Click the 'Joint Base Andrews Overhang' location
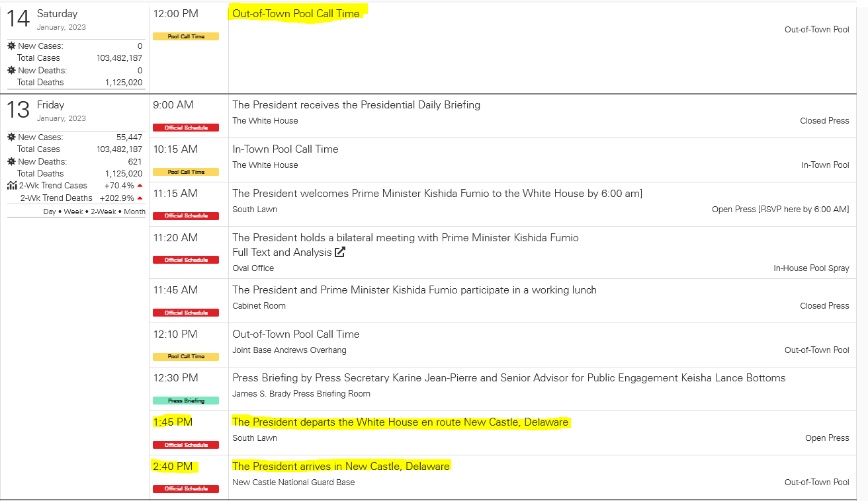The width and height of the screenshot is (868, 501). 289,350
